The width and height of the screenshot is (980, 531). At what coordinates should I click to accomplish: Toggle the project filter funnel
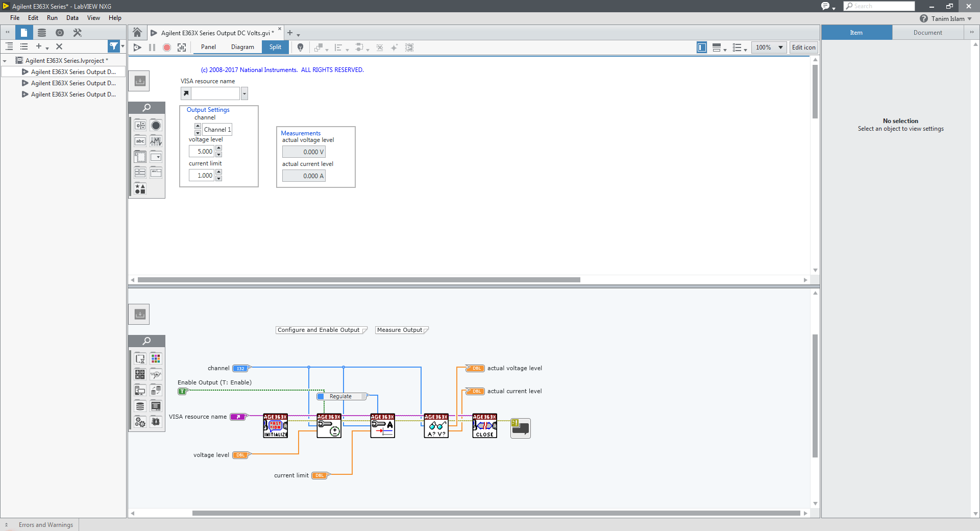pos(114,46)
